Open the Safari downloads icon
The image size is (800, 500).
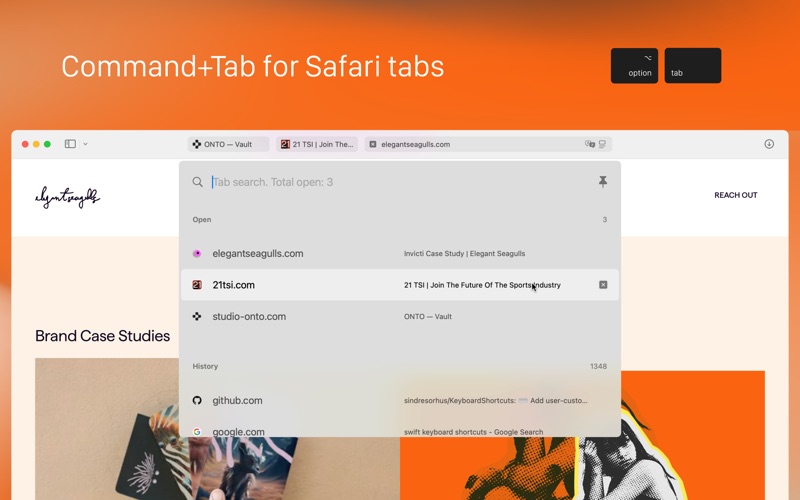click(769, 144)
